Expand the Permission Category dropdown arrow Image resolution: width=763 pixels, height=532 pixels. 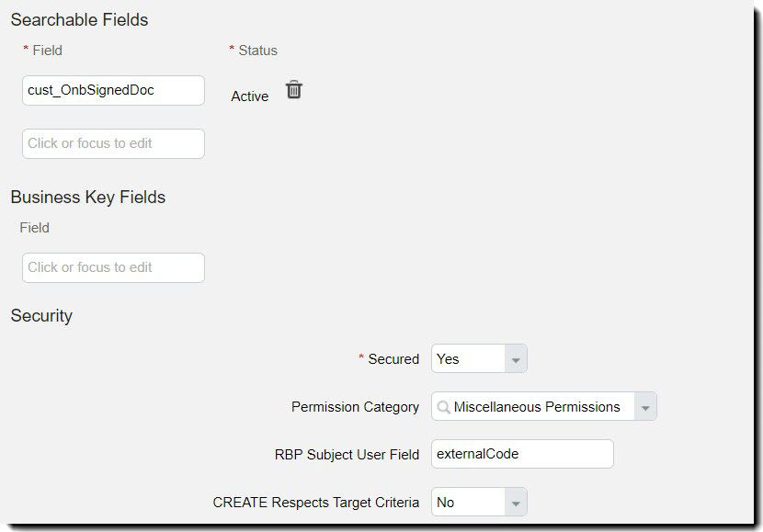[645, 406]
